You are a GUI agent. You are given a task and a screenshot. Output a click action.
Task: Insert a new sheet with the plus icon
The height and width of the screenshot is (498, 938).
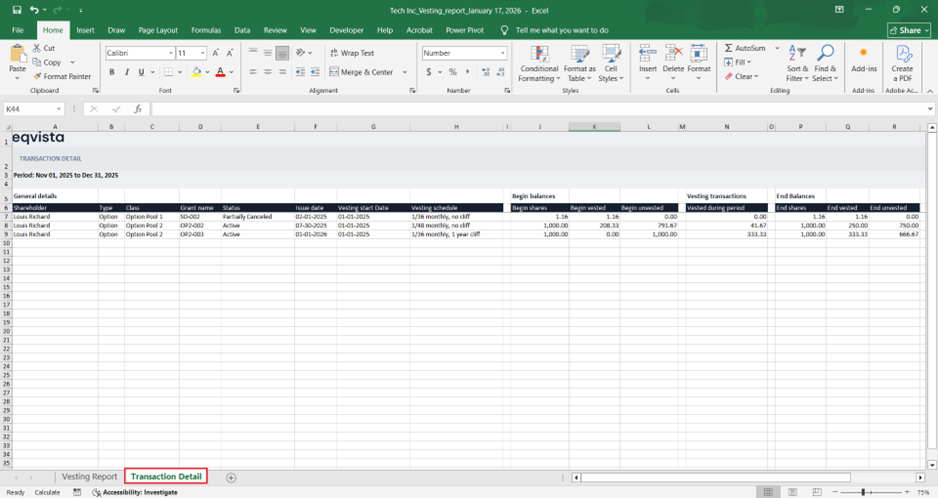click(231, 478)
